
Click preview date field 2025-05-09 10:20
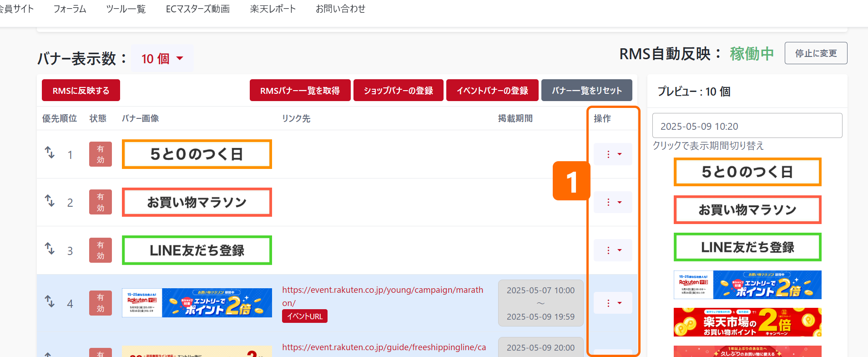click(x=747, y=126)
